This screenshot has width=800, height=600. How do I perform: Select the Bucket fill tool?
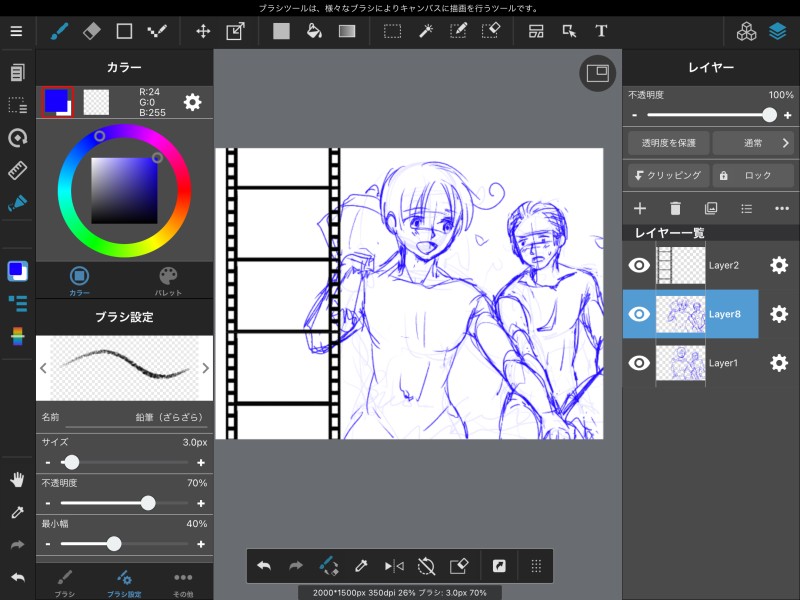314,31
